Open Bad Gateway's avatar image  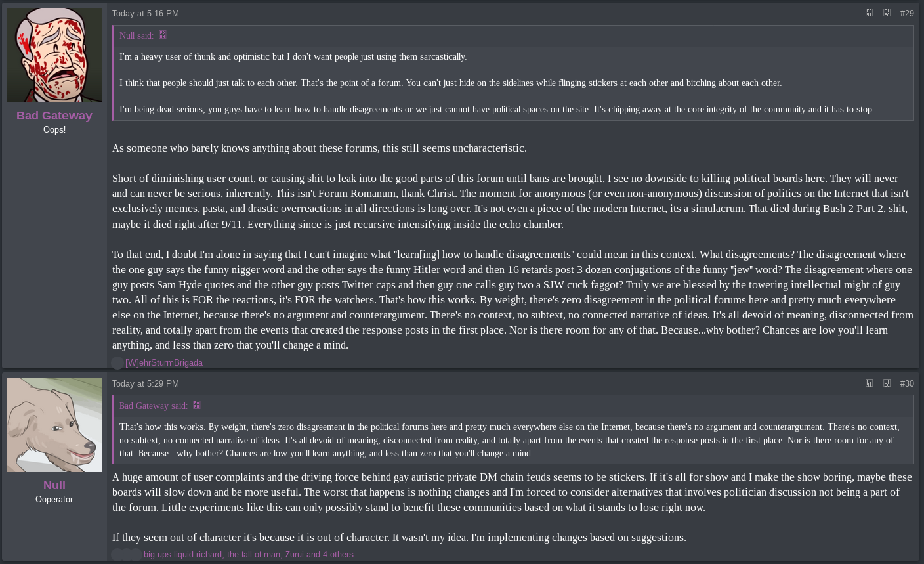(x=54, y=55)
